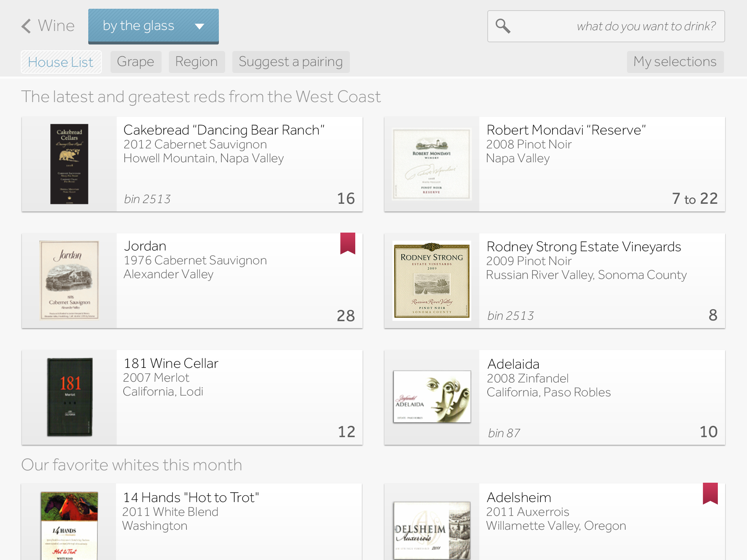
Task: Tap the 181 Merlot label image
Action: pyautogui.click(x=70, y=397)
